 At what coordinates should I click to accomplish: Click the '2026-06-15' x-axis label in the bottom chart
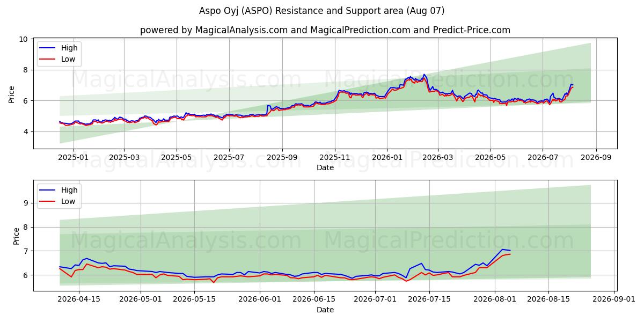tap(313, 300)
